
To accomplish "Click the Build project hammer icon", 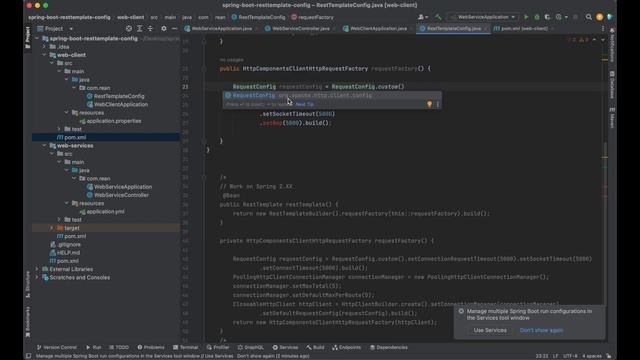I will tap(438, 17).
